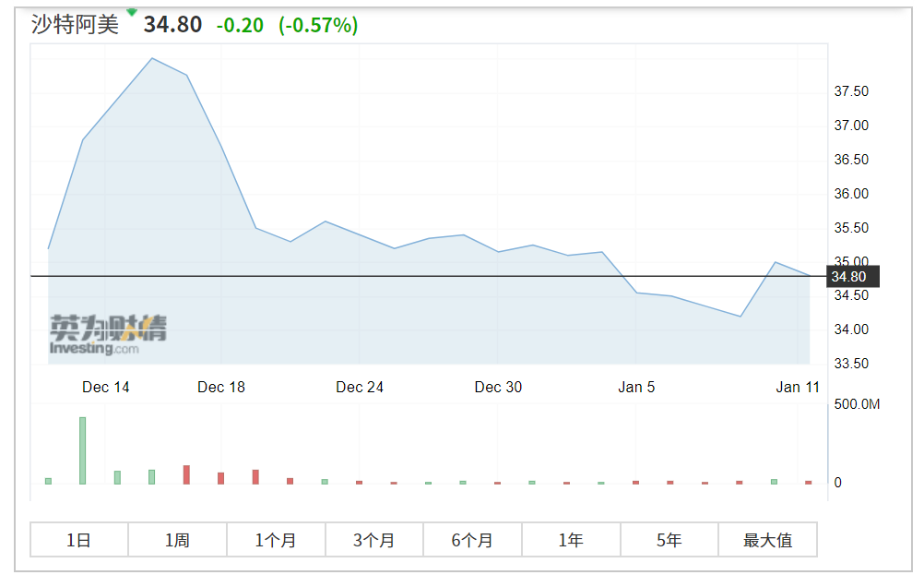Click the 沙特阿美 stock title
The image size is (924, 575).
[76, 25]
